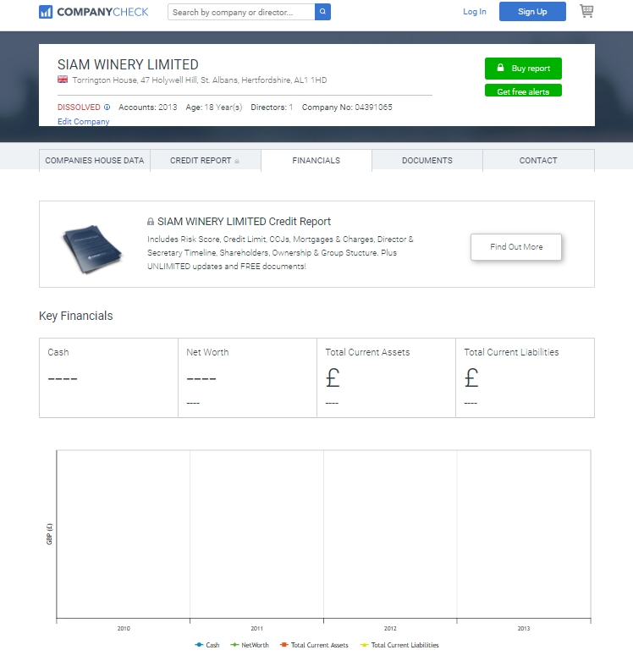Click the Torrington House address text
The image size is (633, 672).
coord(200,80)
